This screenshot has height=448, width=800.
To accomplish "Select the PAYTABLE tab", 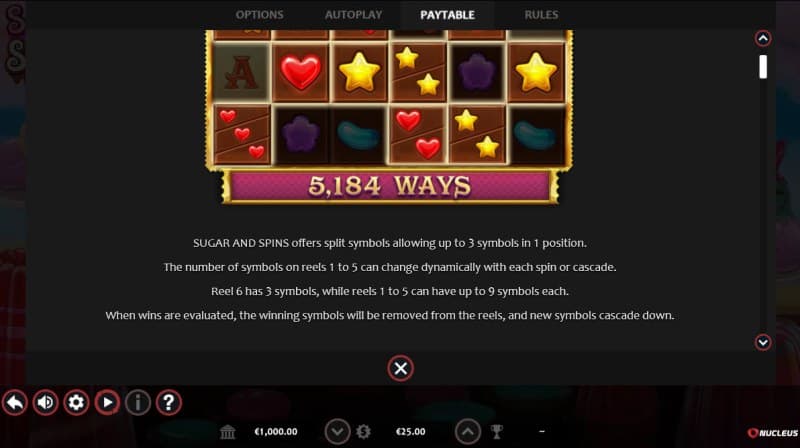I will tap(447, 15).
